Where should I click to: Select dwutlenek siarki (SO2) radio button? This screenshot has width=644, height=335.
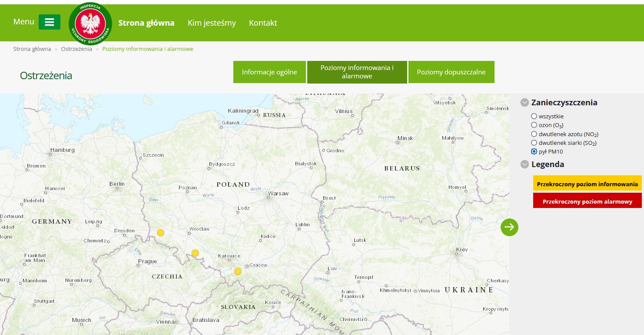[x=534, y=143]
